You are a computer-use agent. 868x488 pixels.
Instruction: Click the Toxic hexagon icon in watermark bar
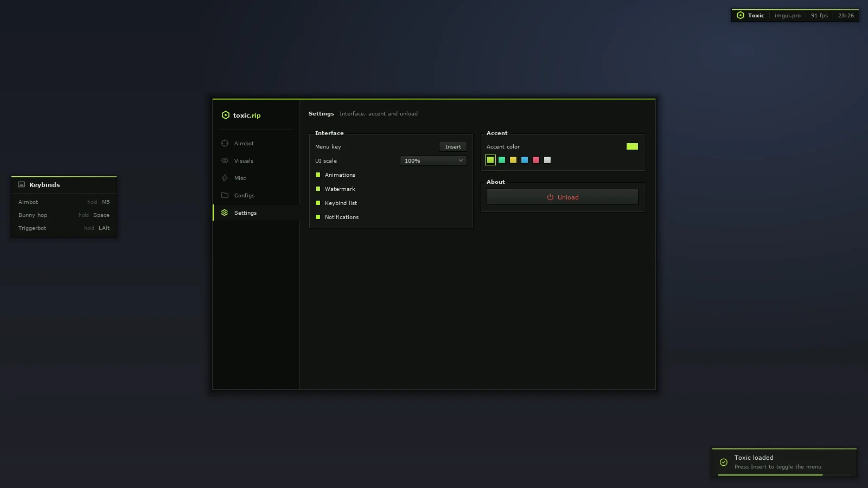[741, 15]
